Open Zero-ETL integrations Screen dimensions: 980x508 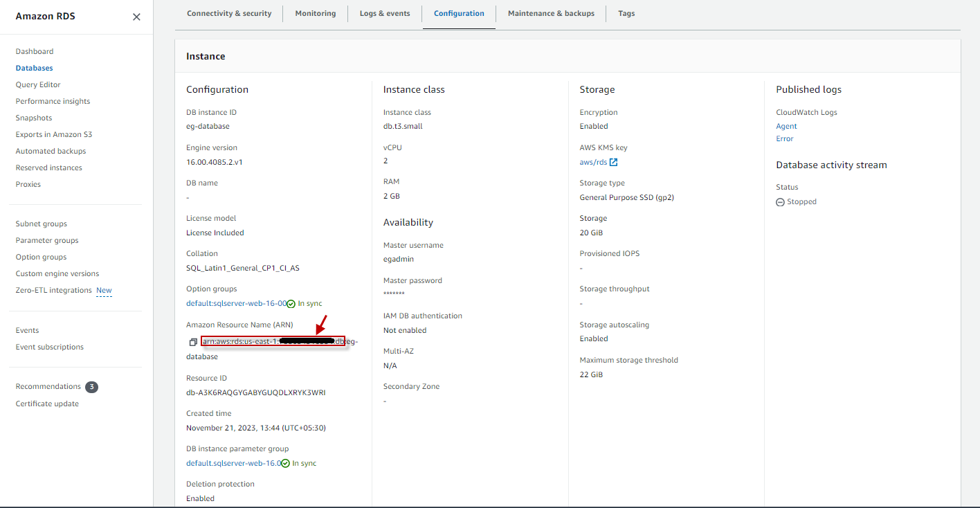pyautogui.click(x=54, y=290)
